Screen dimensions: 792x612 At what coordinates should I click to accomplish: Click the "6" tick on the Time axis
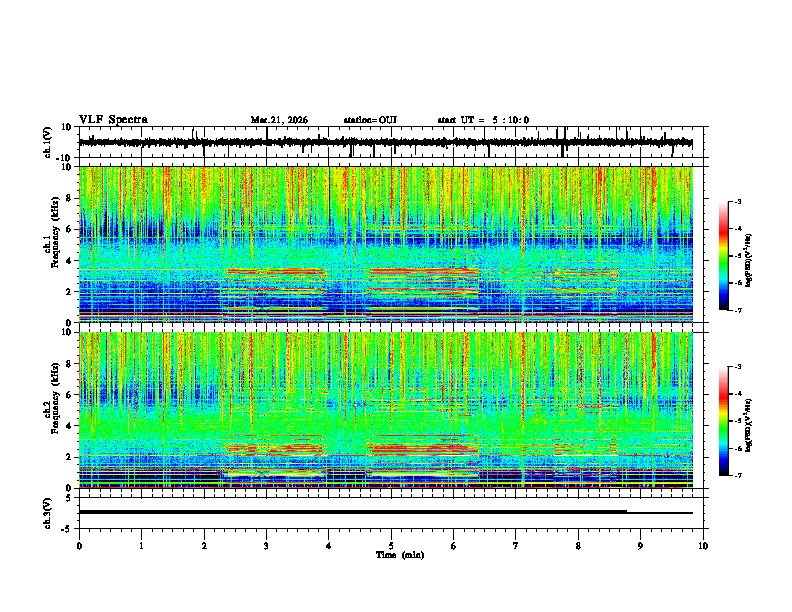(x=454, y=546)
